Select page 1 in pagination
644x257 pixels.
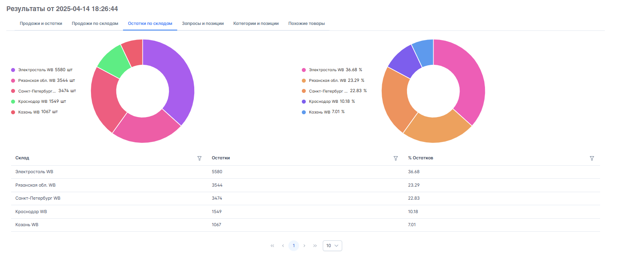pyautogui.click(x=294, y=246)
